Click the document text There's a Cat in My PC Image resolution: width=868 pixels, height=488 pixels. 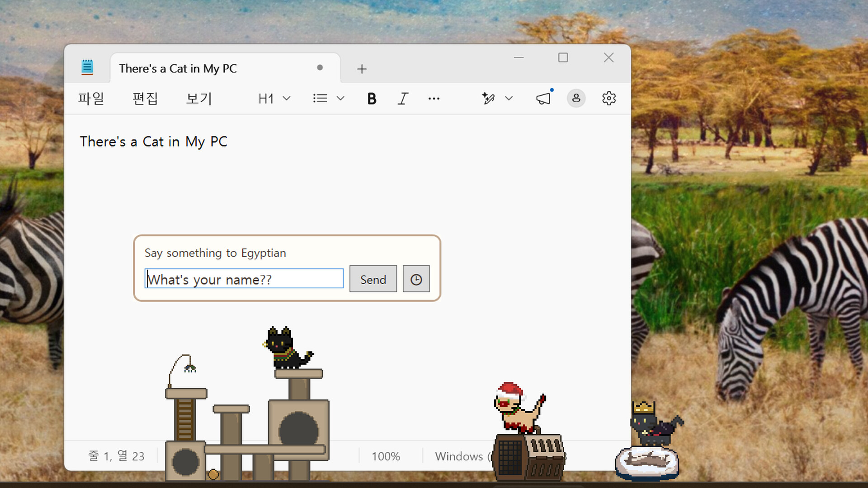click(154, 142)
